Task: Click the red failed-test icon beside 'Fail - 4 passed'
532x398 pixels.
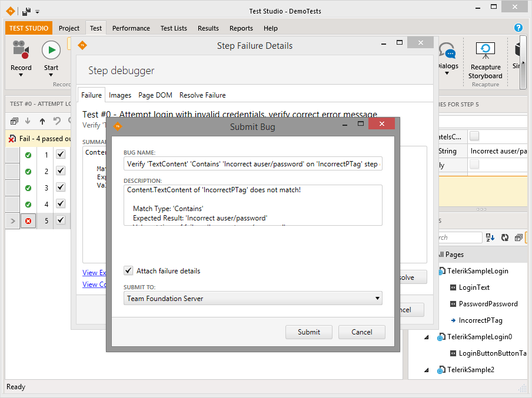Action: point(12,139)
